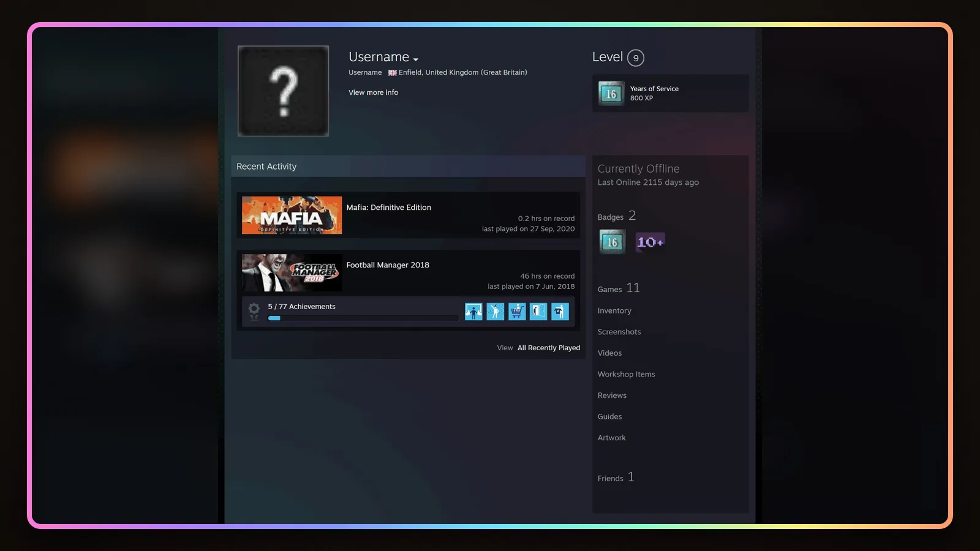980x551 pixels.
Task: Open the Guides page
Action: [x=609, y=417]
